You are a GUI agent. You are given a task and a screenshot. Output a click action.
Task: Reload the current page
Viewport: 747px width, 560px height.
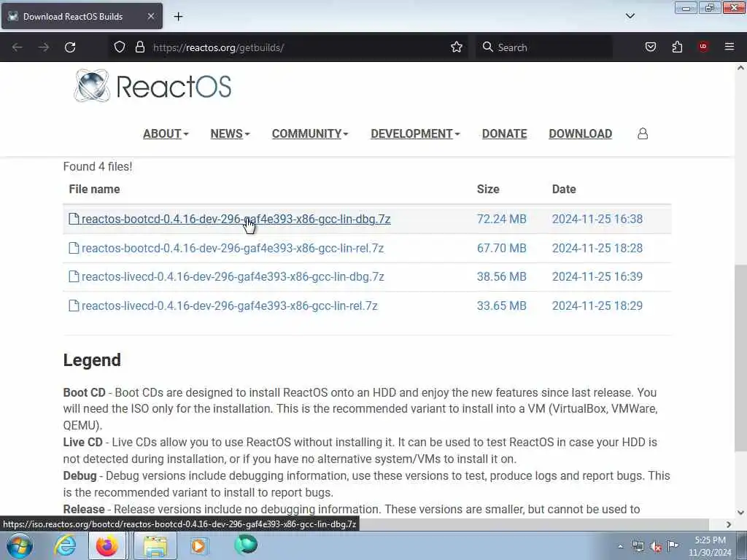tap(70, 47)
